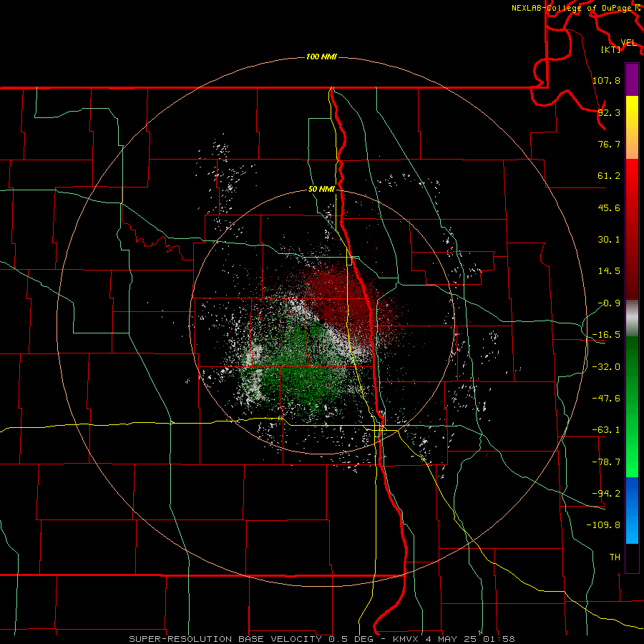Click the 107.8 velocity scale value

click(x=606, y=80)
